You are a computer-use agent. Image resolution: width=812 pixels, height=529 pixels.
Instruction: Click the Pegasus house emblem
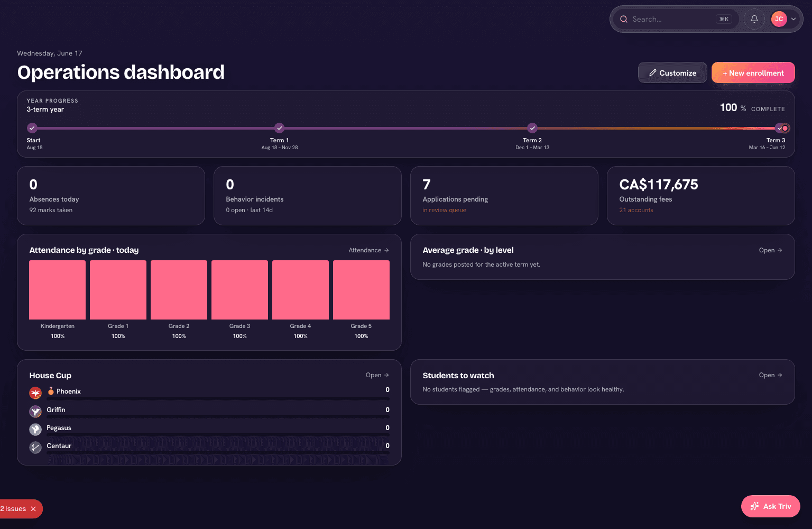35,429
